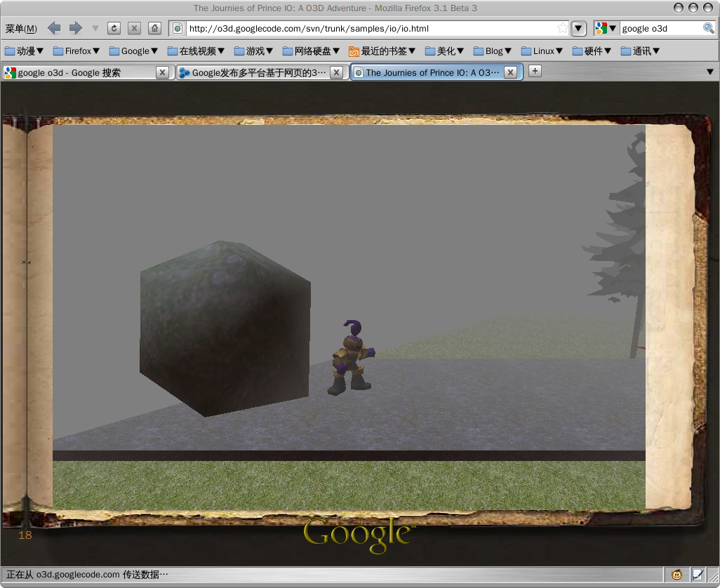720x588 pixels.
Task: Open the 游戏 bookmarks folder
Action: (x=253, y=51)
